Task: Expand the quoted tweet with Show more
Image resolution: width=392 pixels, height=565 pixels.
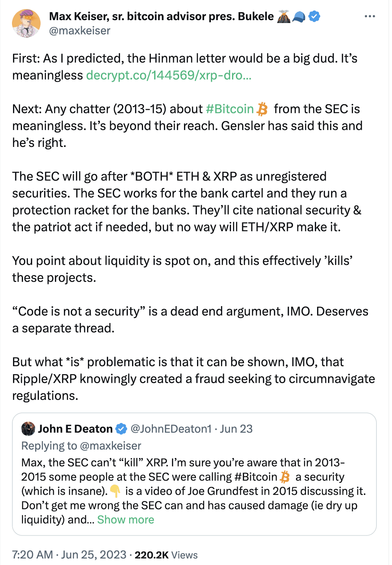Action: coord(126,520)
